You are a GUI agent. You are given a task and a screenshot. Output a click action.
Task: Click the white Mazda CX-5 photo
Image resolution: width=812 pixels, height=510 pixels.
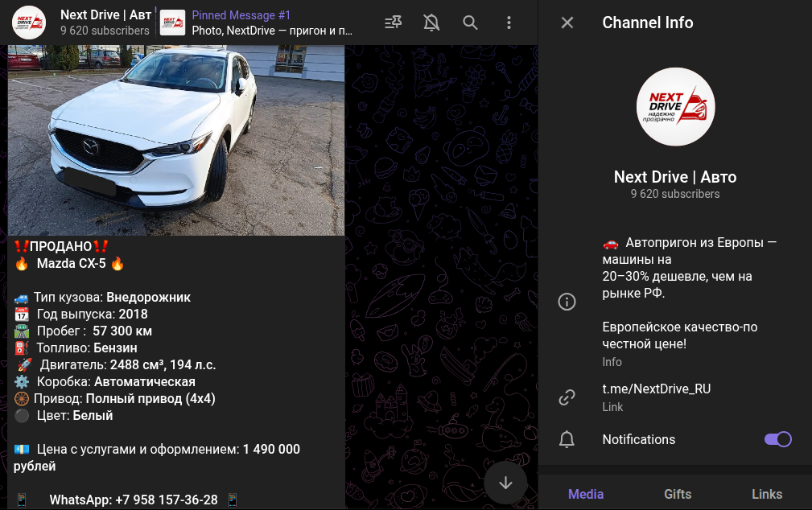coord(175,137)
